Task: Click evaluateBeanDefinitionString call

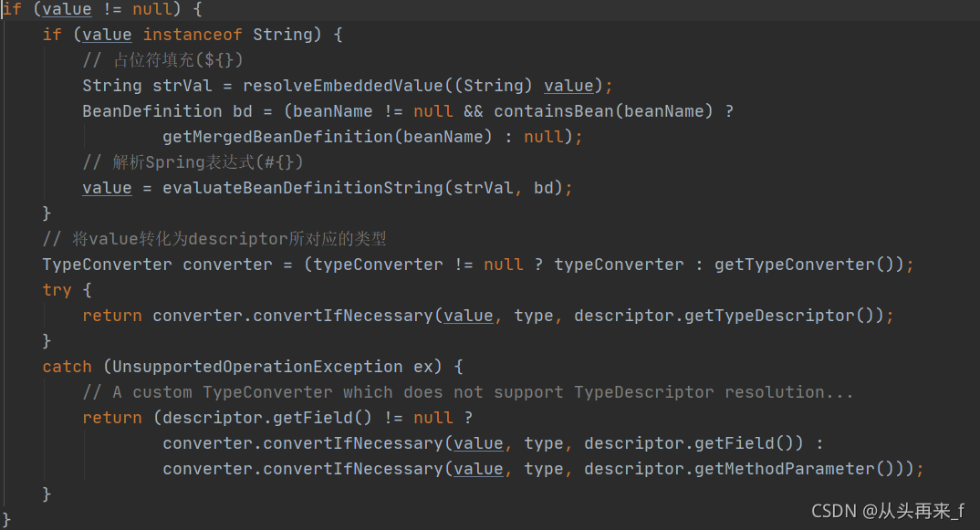Action: click(303, 188)
